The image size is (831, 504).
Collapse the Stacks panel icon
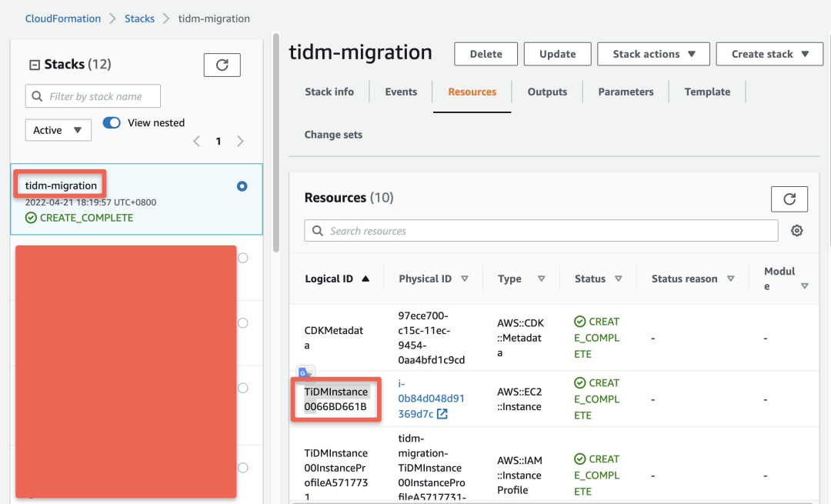pos(34,65)
